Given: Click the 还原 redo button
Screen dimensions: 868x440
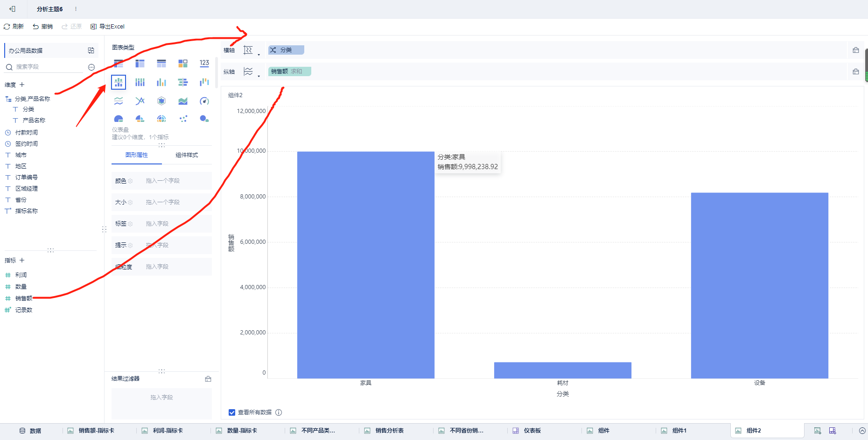Looking at the screenshot, I should point(71,27).
